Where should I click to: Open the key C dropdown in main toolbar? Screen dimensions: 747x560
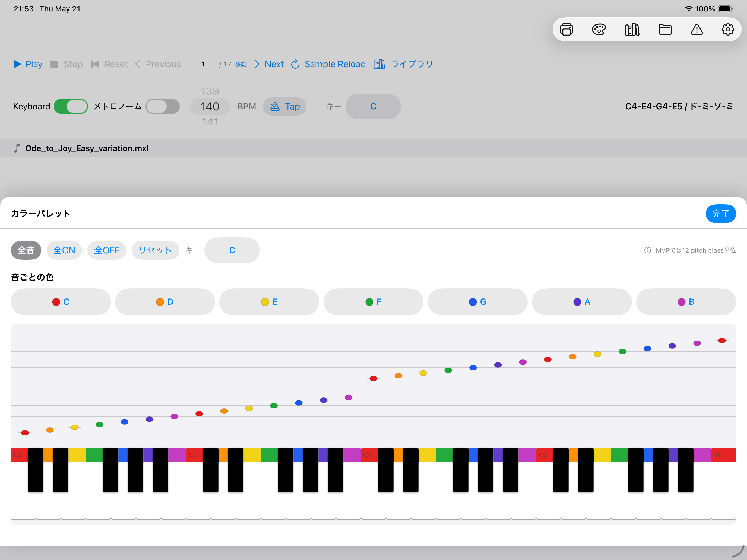pos(373,106)
